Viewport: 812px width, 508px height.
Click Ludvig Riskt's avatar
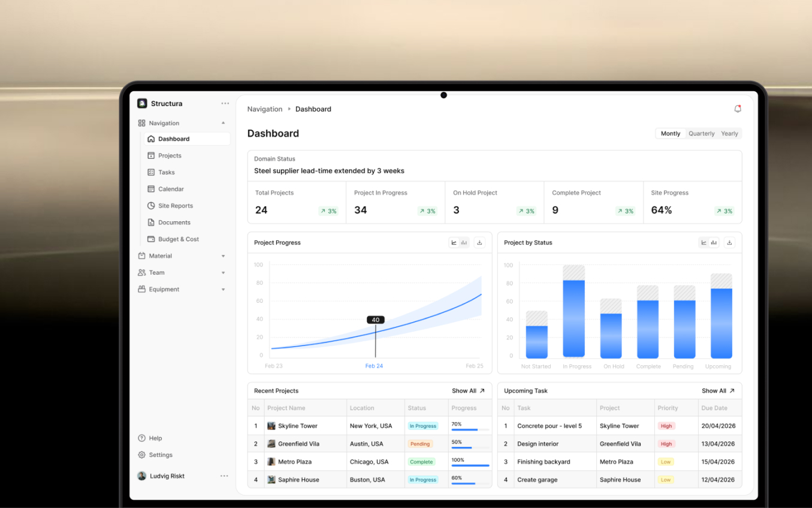pyautogui.click(x=142, y=476)
